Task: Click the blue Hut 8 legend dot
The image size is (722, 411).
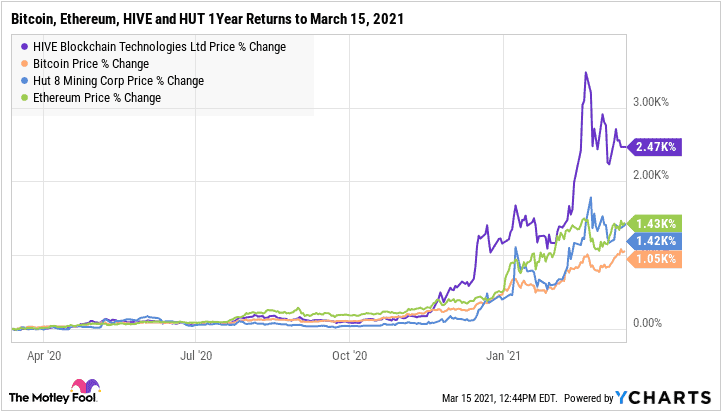Action: coord(24,81)
